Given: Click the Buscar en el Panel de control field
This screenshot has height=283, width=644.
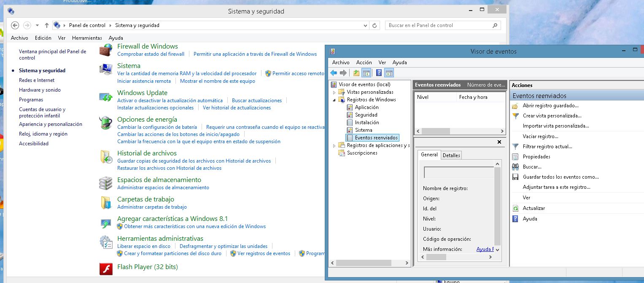Looking at the screenshot, I should (x=439, y=25).
